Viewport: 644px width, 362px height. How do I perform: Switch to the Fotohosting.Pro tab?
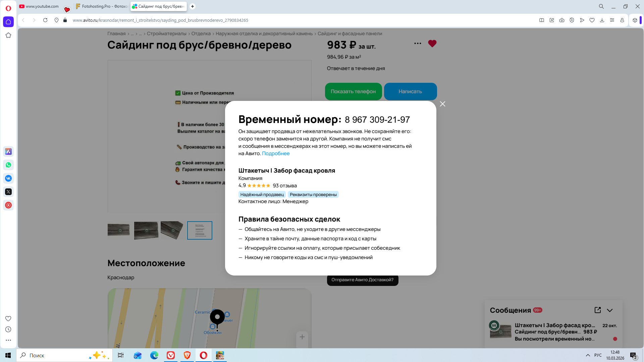[102, 6]
